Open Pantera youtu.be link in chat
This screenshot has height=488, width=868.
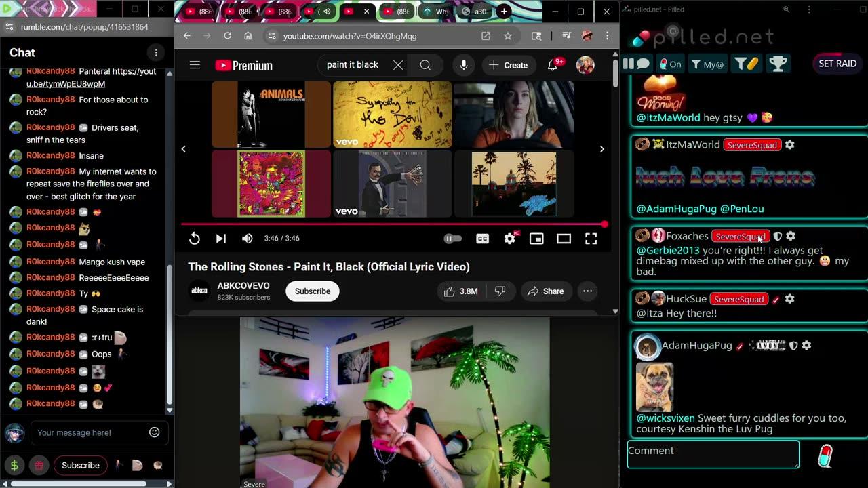(x=91, y=77)
